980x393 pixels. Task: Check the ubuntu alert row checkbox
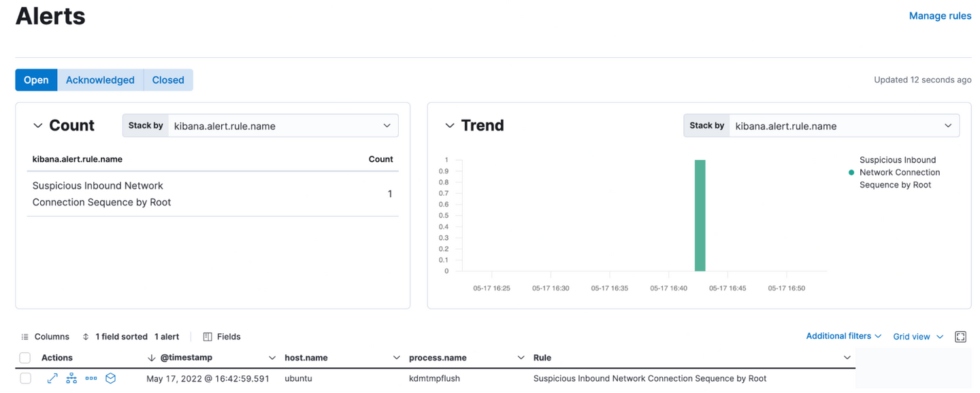pyautogui.click(x=25, y=379)
